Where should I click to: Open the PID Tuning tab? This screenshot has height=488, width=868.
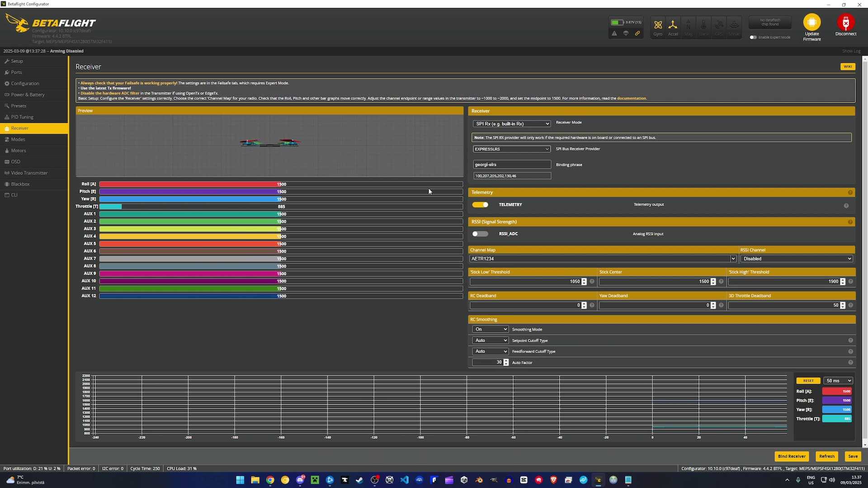tap(34, 117)
